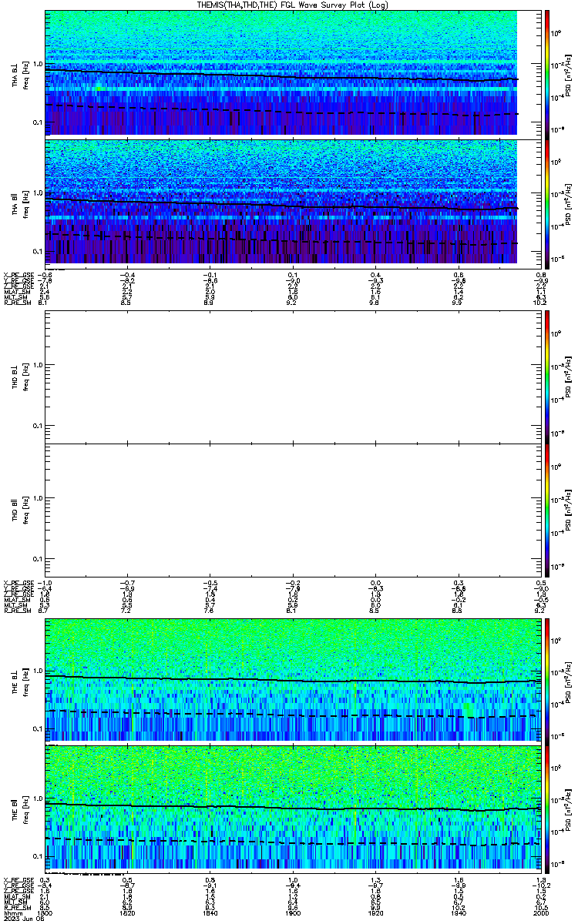Click the 'THE B∥ freq [Hz]' axis label
This screenshot has width=578, height=924.
20,808
